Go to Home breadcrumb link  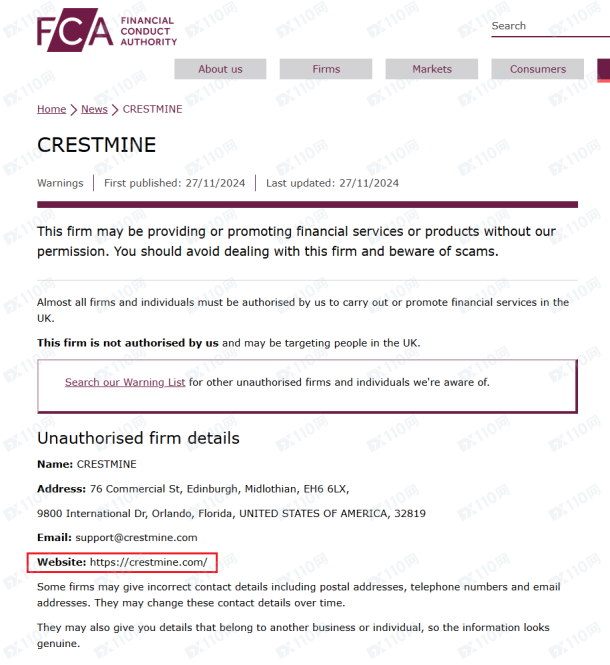[x=51, y=109]
